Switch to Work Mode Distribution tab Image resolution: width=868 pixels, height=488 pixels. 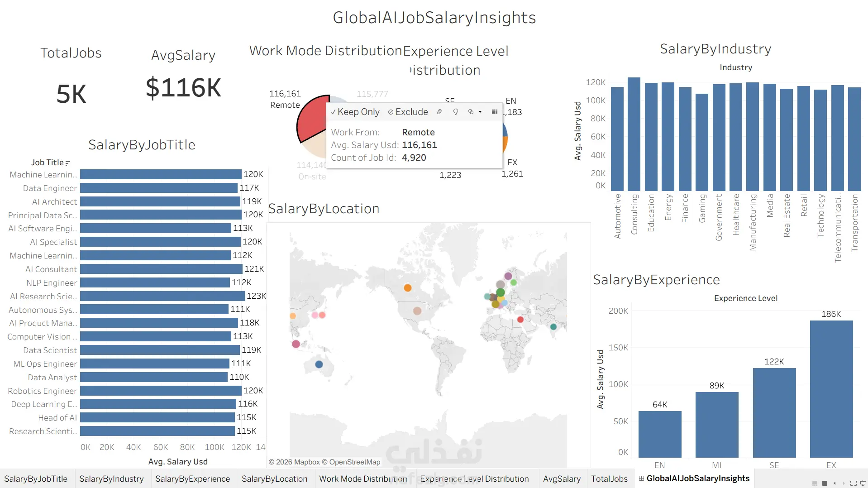pos(363,478)
